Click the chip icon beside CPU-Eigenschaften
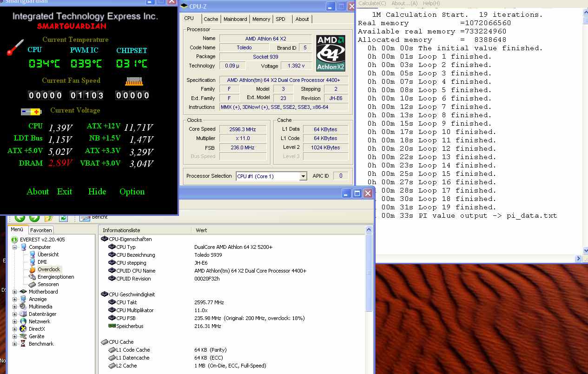The width and height of the screenshot is (588, 374). (105, 239)
